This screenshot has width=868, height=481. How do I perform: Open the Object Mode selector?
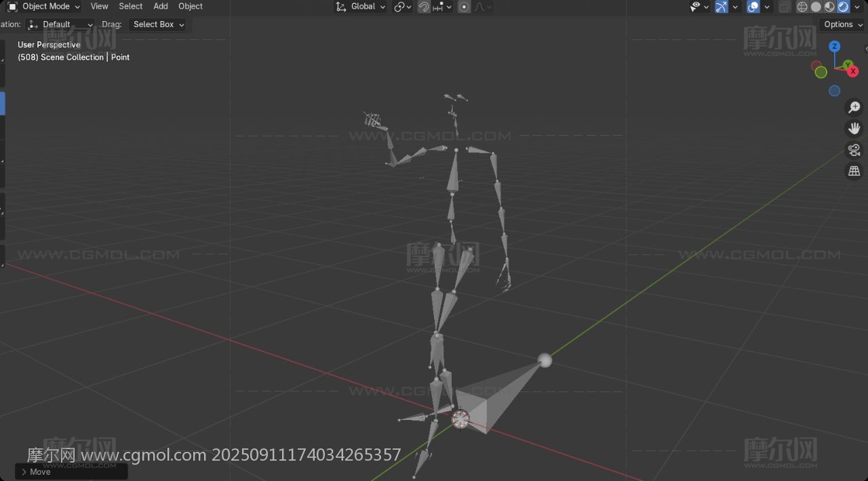(x=43, y=6)
